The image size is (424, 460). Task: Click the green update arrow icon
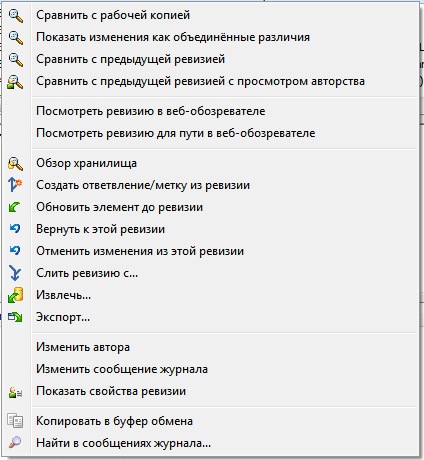15,207
